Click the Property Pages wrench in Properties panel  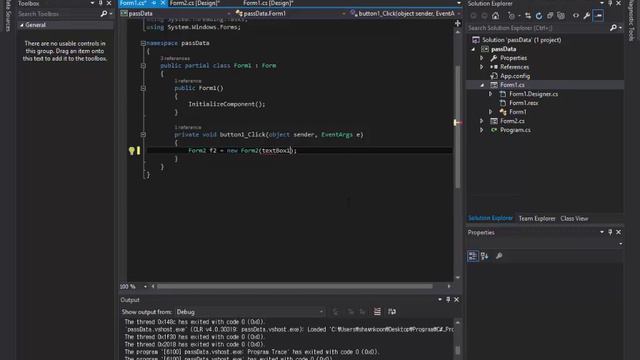[x=499, y=256]
